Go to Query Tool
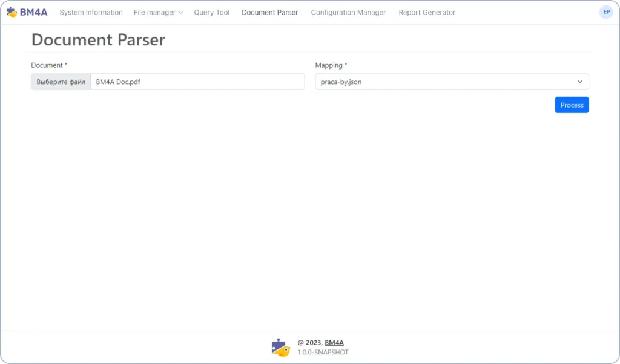This screenshot has width=620, height=364. pyautogui.click(x=211, y=12)
